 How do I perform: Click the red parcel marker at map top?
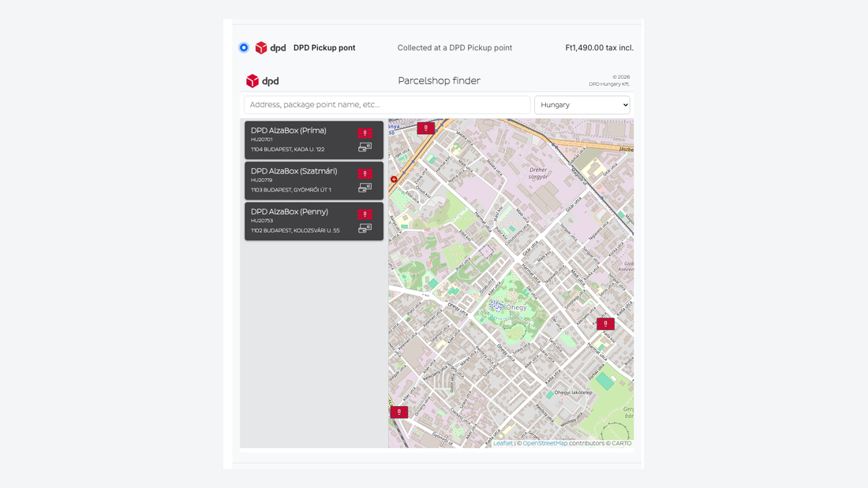point(425,129)
